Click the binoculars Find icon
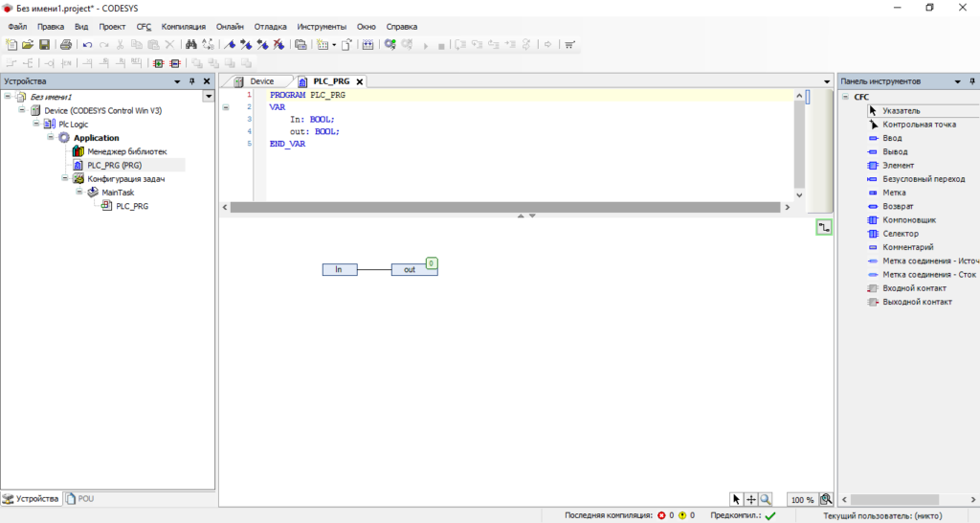Image resolution: width=980 pixels, height=523 pixels. tap(191, 45)
